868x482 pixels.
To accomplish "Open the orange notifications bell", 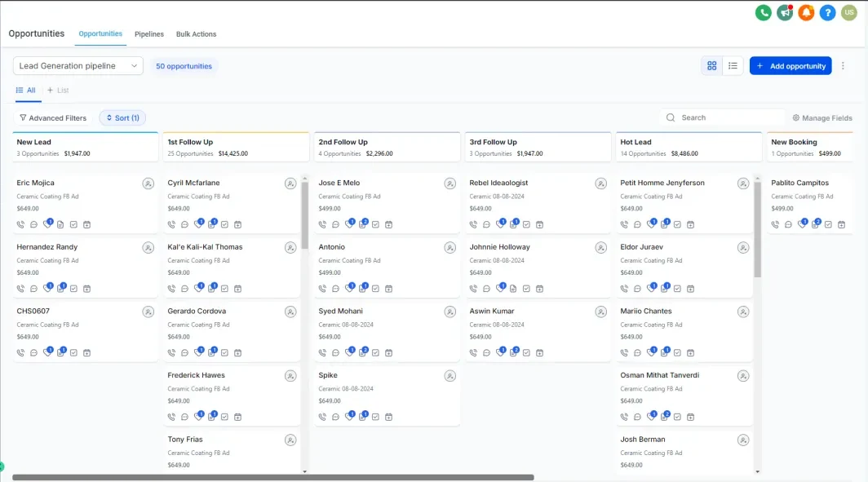I will 806,12.
